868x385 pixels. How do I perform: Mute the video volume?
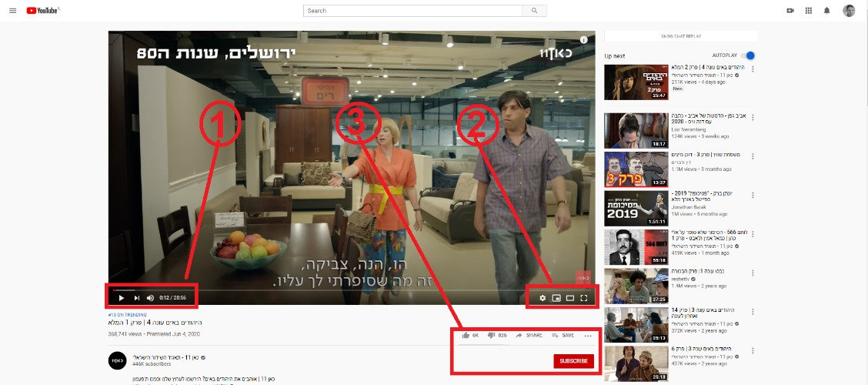[x=150, y=298]
